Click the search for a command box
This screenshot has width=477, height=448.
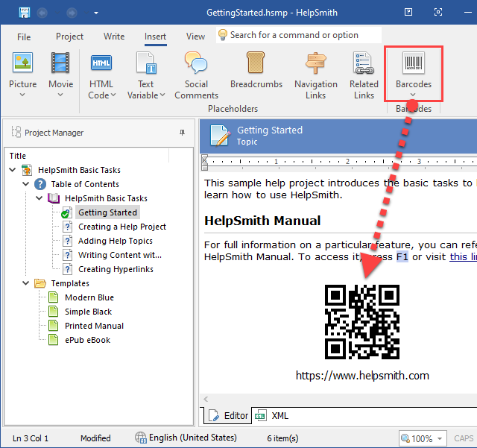[299, 35]
